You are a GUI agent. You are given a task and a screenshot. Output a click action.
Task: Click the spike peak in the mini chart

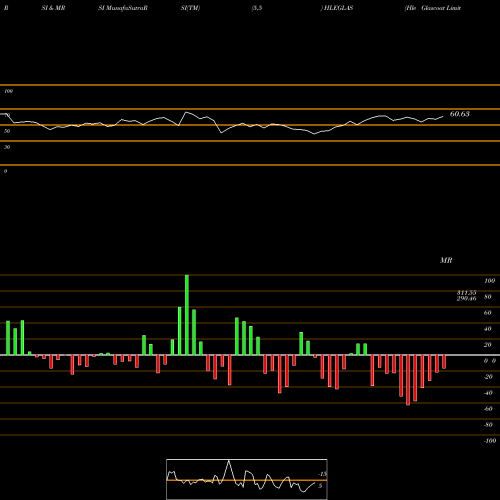pyautogui.click(x=229, y=461)
